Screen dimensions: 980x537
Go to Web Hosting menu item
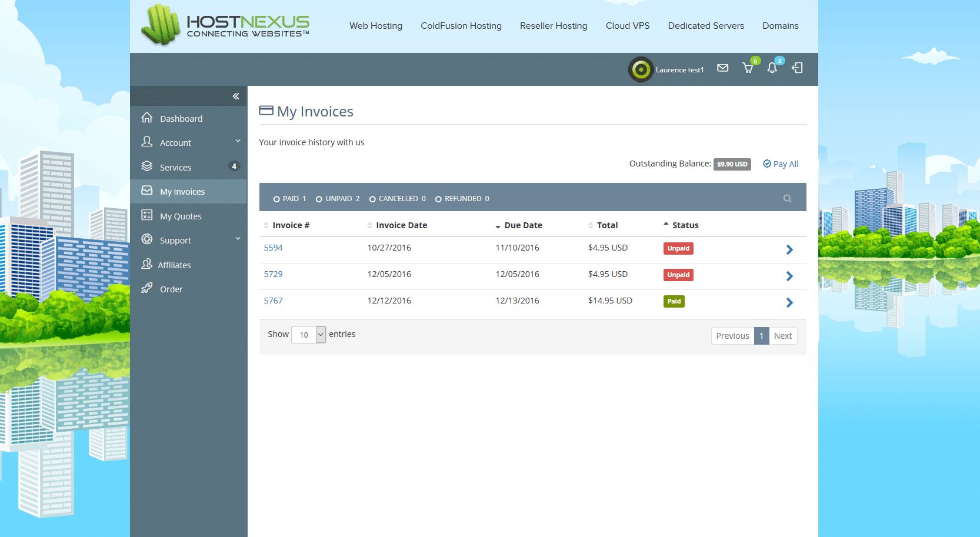pos(375,26)
